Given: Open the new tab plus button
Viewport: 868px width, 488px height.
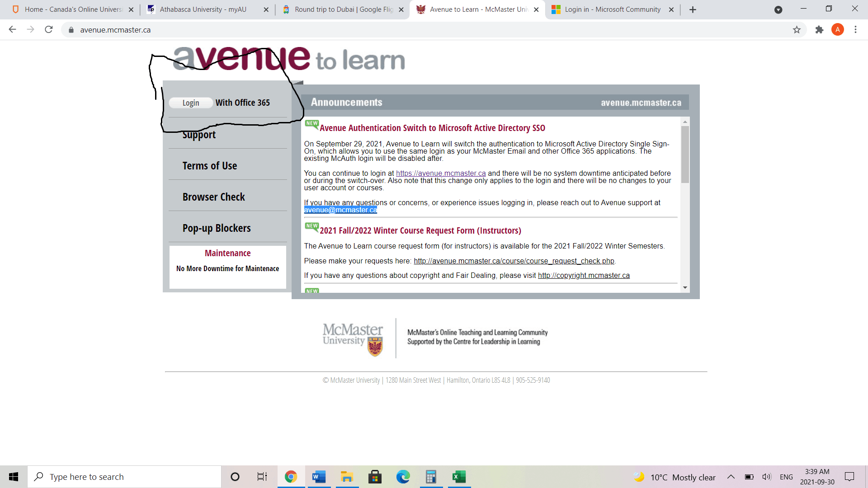Looking at the screenshot, I should 693,9.
